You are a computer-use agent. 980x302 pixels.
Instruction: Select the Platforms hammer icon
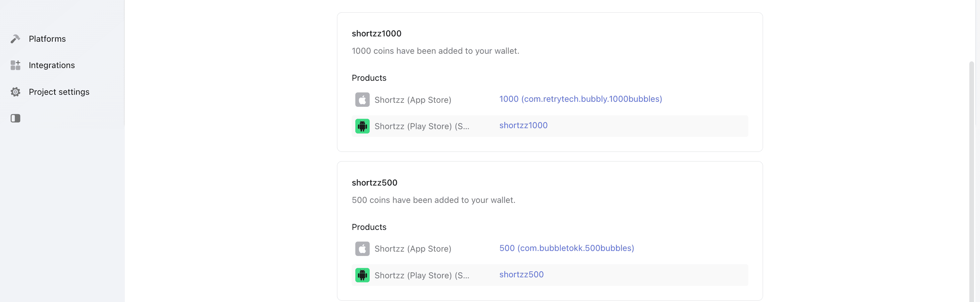15,38
